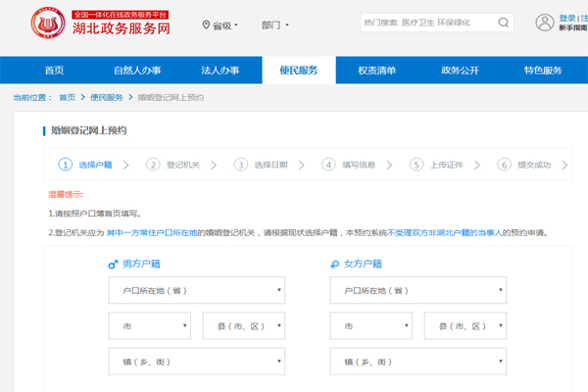Click the step 1 circle number icon
The image size is (588, 392).
tap(66, 165)
